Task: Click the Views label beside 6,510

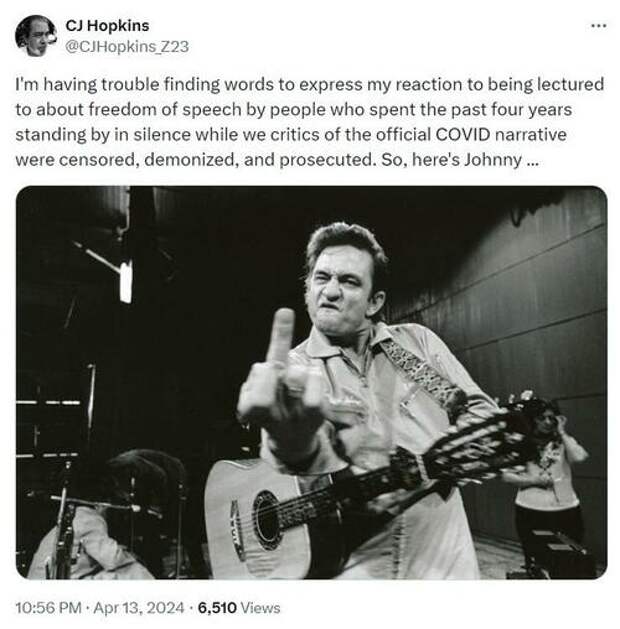Action: (260, 608)
